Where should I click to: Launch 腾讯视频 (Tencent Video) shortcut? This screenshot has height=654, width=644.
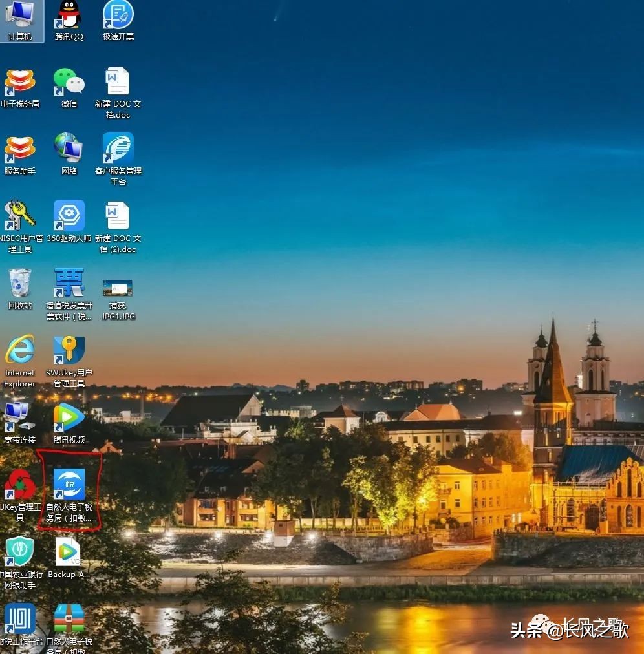[69, 417]
